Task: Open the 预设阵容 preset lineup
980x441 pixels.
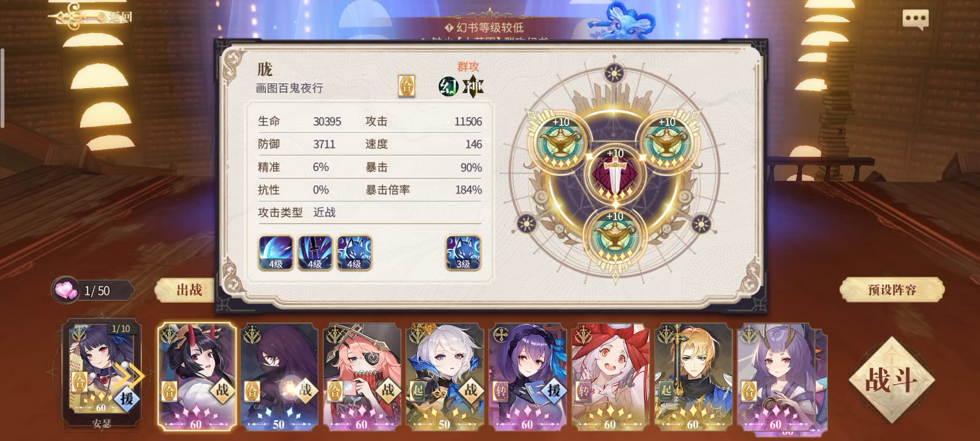Action: tap(892, 290)
